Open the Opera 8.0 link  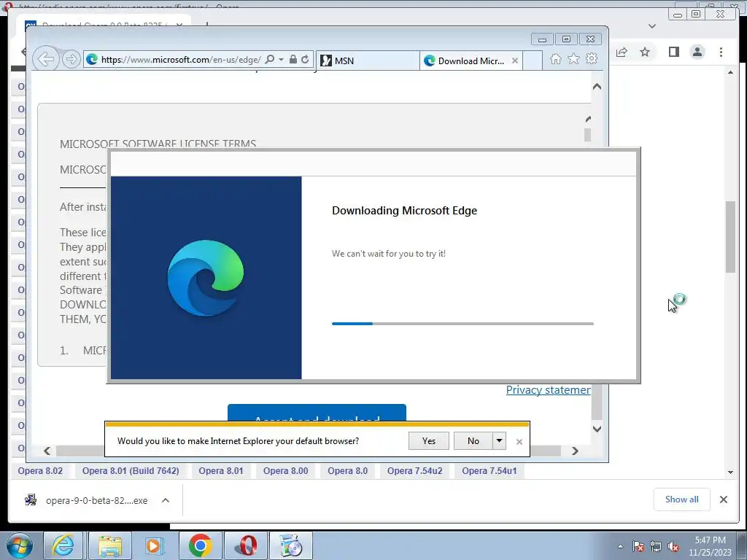[x=348, y=471]
